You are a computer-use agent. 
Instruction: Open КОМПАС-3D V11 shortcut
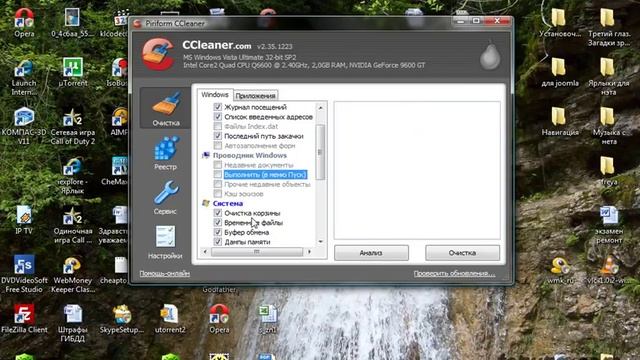pyautogui.click(x=24, y=126)
